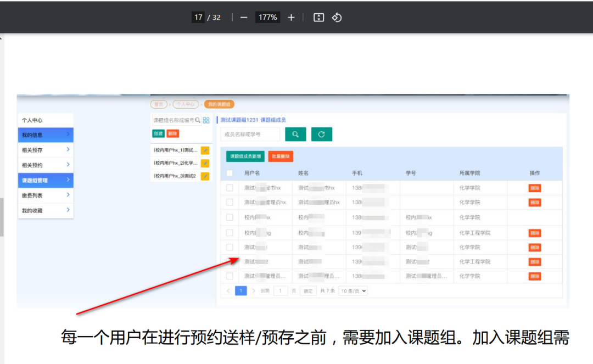This screenshot has height=364, width=593.
Task: Click the 手机 column header
Action: (x=357, y=173)
